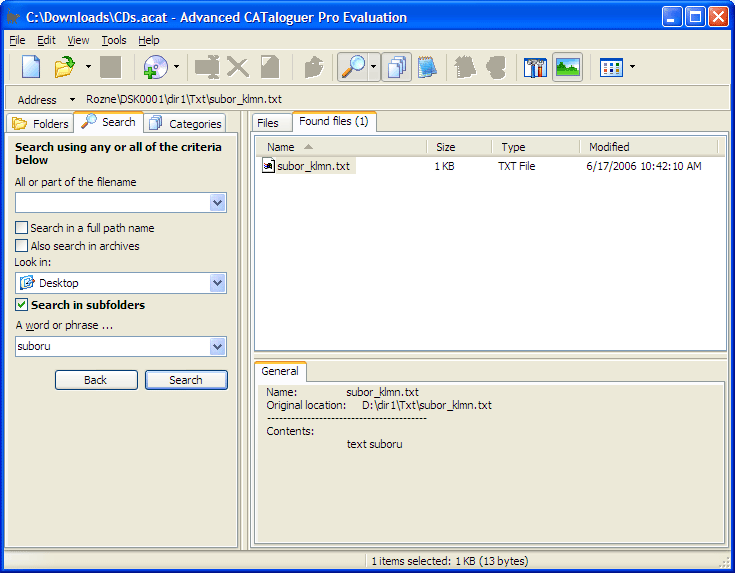Click the view mode grid icon
Viewport: 735px width, 573px height.
pyautogui.click(x=611, y=67)
